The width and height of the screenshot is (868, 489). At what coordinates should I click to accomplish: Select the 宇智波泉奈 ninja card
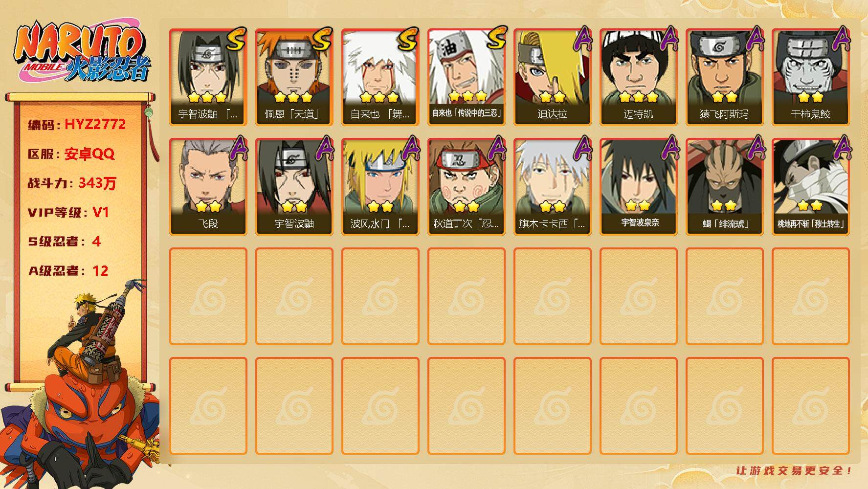638,187
